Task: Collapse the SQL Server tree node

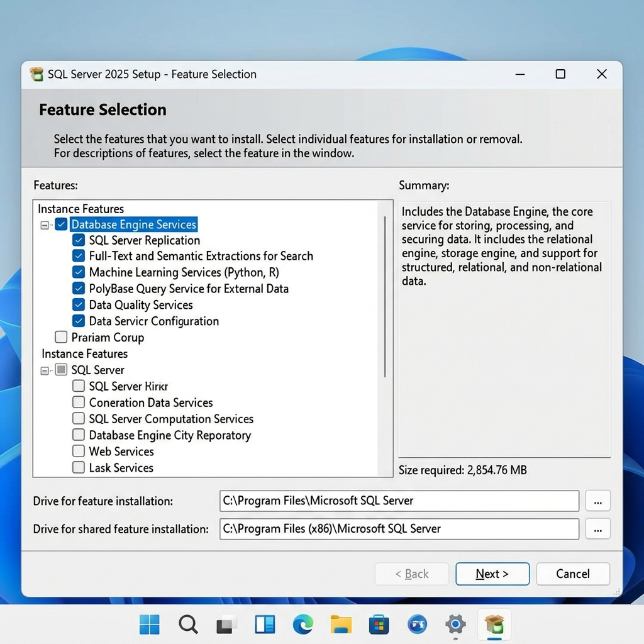Action: point(45,371)
